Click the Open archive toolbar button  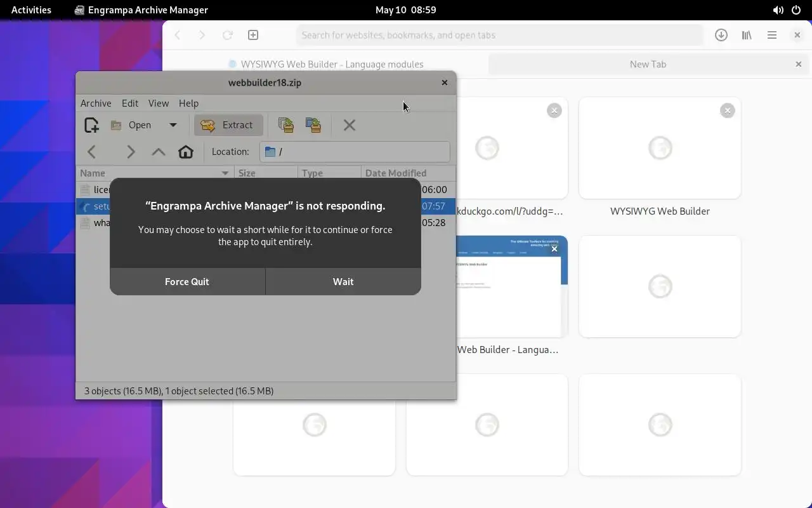pos(132,125)
